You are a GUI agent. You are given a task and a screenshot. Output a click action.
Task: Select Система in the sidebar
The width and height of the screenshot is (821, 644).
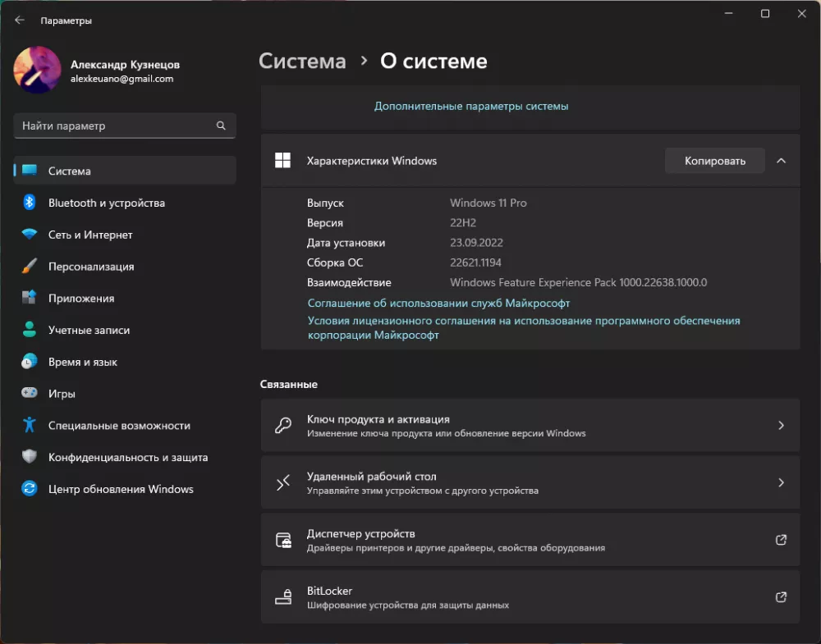point(125,171)
